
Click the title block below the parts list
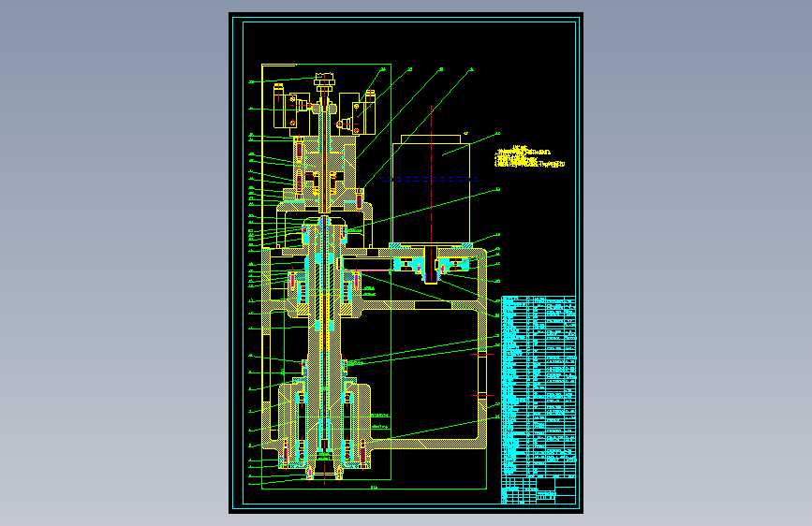point(539,490)
